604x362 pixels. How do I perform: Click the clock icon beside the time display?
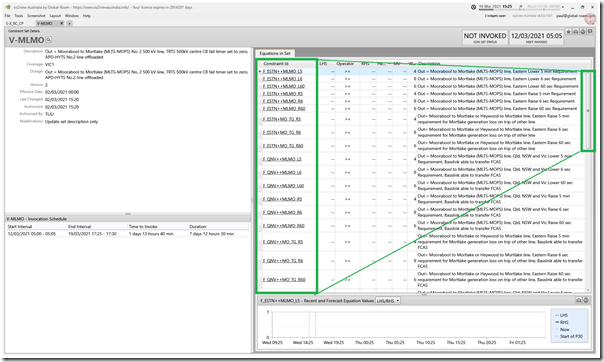click(x=473, y=7)
